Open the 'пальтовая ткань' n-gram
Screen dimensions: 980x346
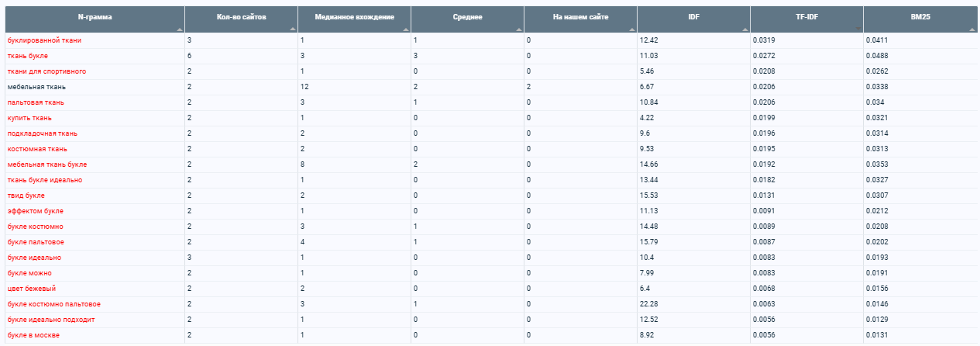click(x=36, y=102)
